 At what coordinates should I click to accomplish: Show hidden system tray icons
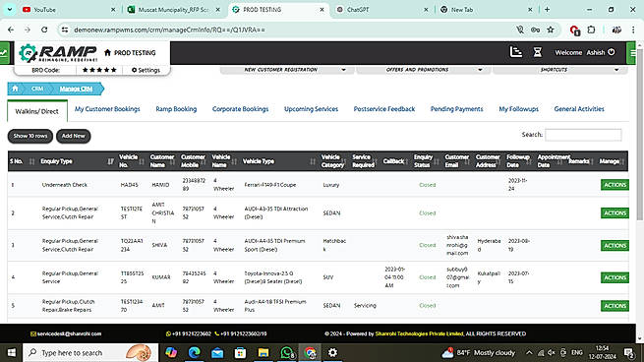(x=529, y=352)
